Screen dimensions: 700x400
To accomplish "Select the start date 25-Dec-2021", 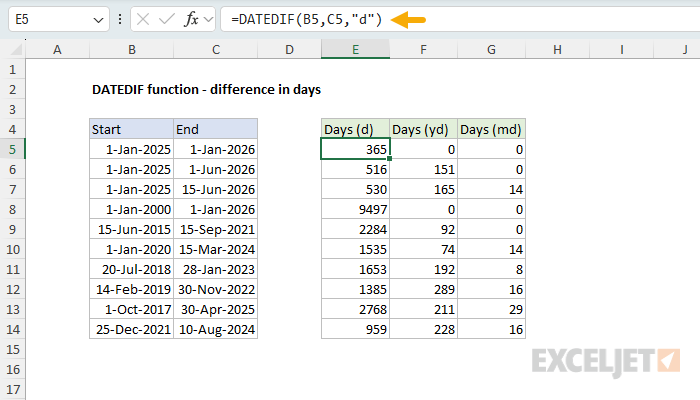I will 132,329.
